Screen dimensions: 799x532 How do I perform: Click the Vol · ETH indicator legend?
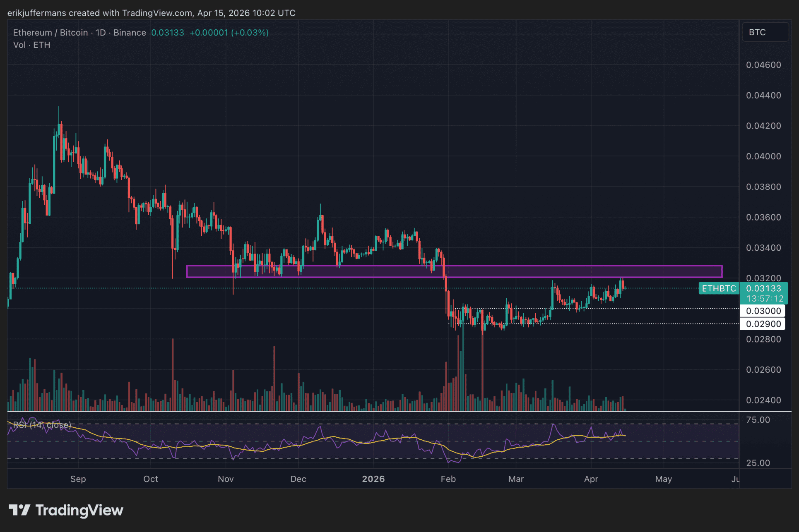point(31,45)
